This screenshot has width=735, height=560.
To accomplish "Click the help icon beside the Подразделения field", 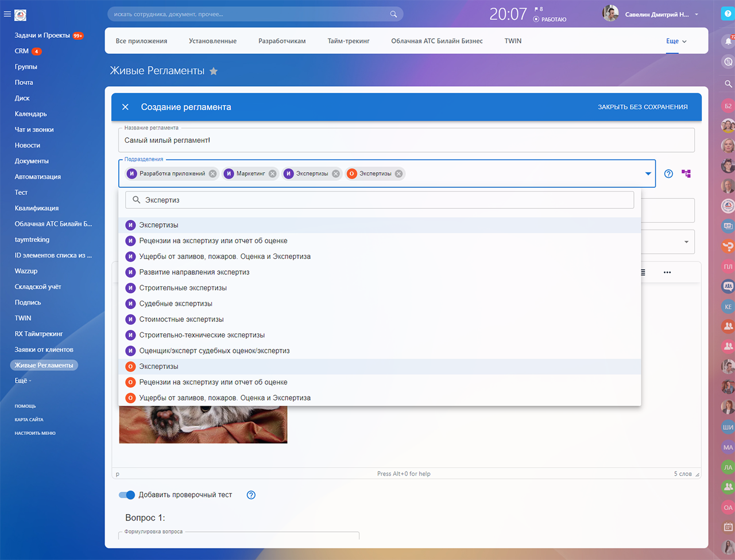I will tap(668, 174).
